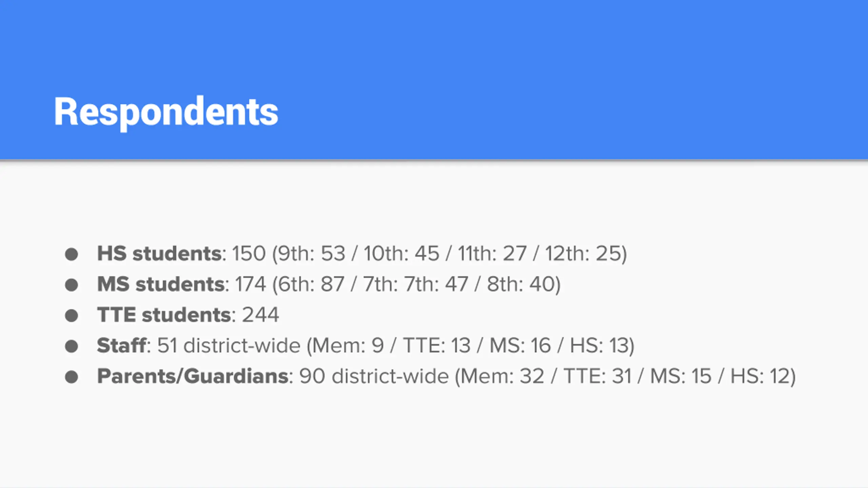Image resolution: width=868 pixels, height=488 pixels.
Task: Click the bullet dot before Staff
Action: (x=72, y=346)
